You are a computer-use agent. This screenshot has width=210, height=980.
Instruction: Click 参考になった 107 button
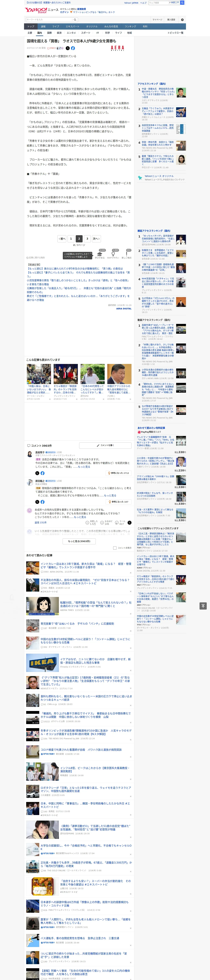pyautogui.click(x=119, y=502)
